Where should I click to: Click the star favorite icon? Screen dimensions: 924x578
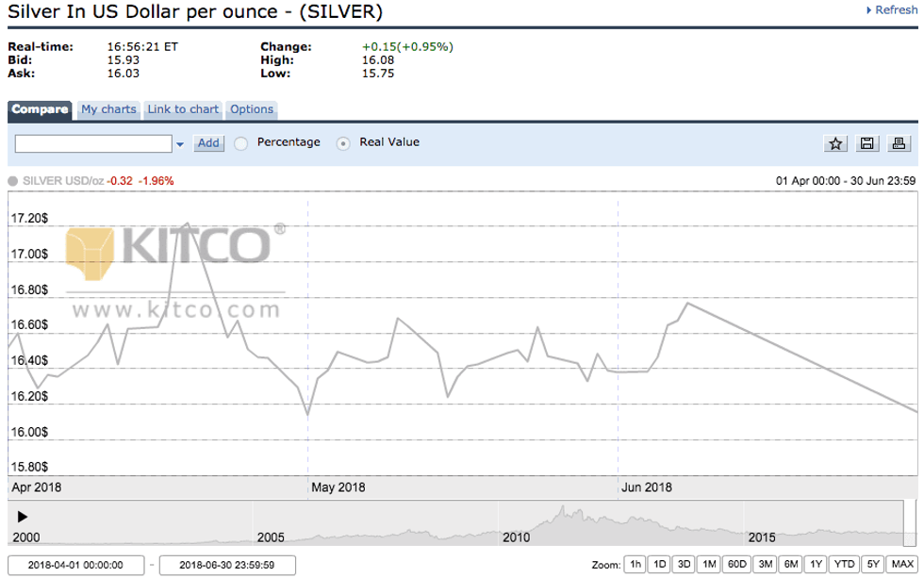coord(835,143)
